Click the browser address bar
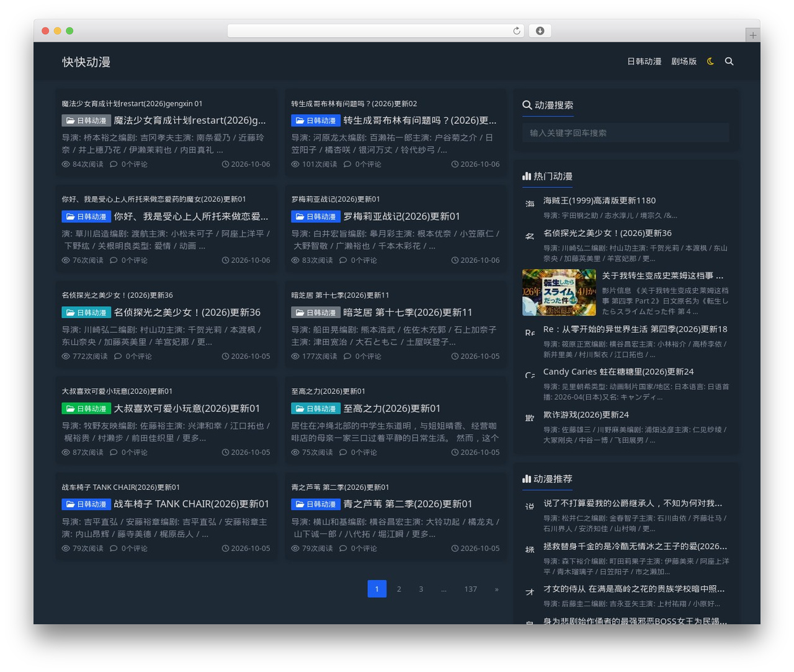794x672 pixels. click(375, 31)
